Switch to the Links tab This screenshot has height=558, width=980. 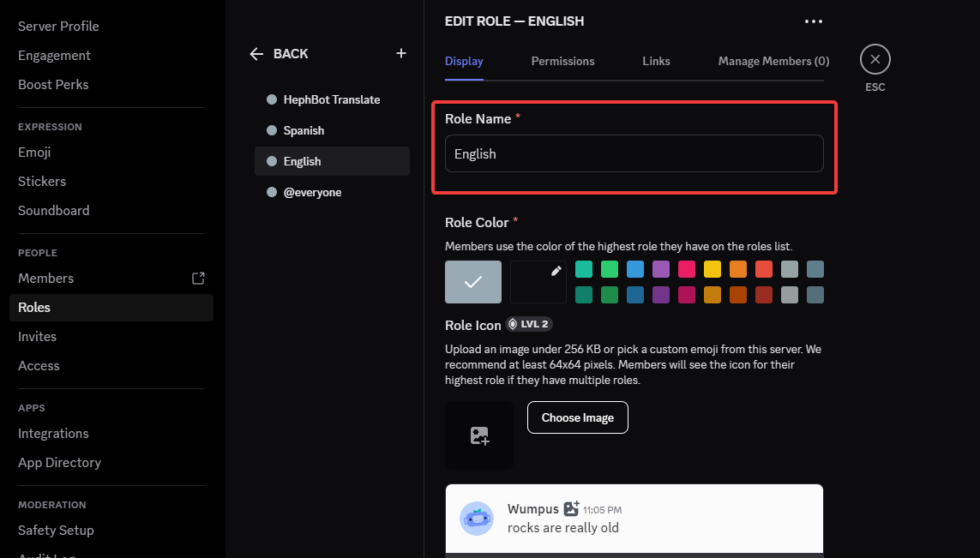coord(656,61)
